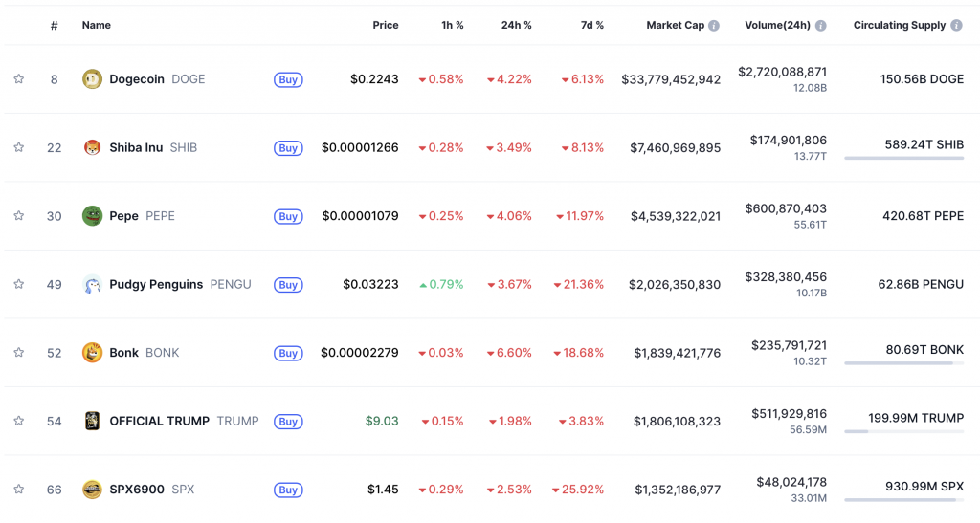
Task: Click Buy on SPX6900 row
Action: pos(288,490)
